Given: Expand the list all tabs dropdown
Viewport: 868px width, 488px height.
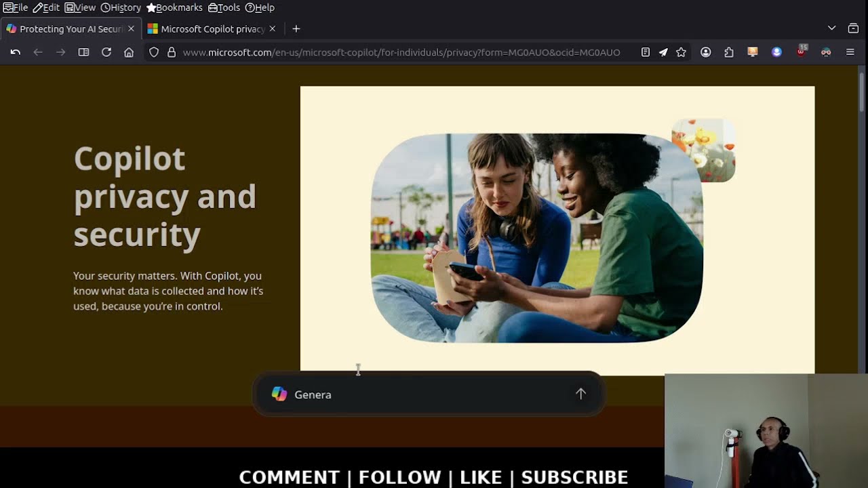Looking at the screenshot, I should click(831, 28).
